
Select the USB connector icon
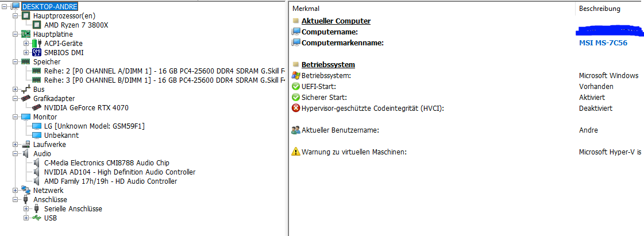click(37, 218)
